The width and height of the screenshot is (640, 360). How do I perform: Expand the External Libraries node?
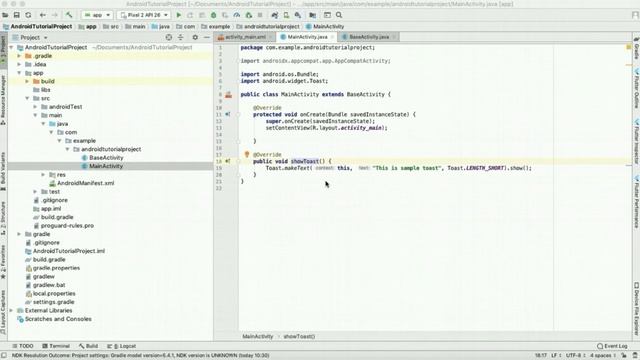pos(11,311)
